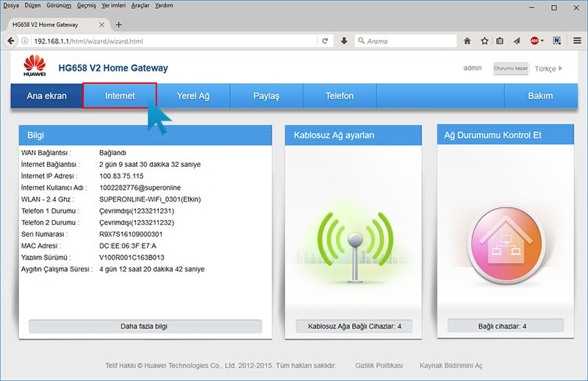Click the Ağ Durumumu Kontrol Et header
The height and width of the screenshot is (381, 588).
[505, 135]
